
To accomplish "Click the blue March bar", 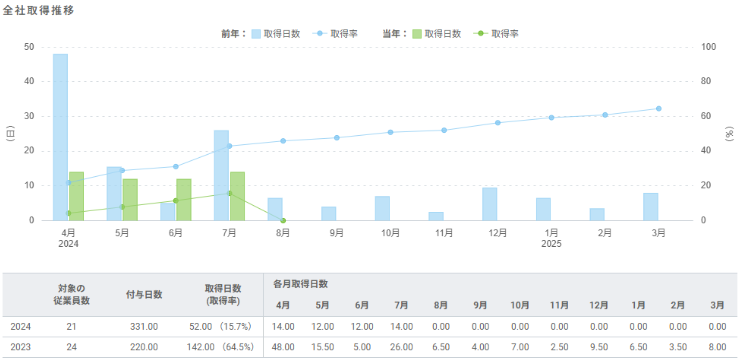I will (651, 207).
